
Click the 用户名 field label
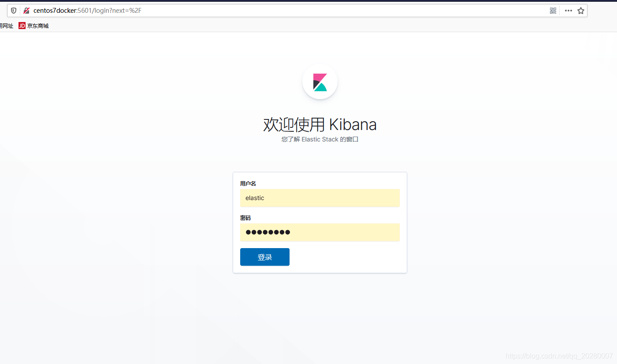(x=248, y=183)
